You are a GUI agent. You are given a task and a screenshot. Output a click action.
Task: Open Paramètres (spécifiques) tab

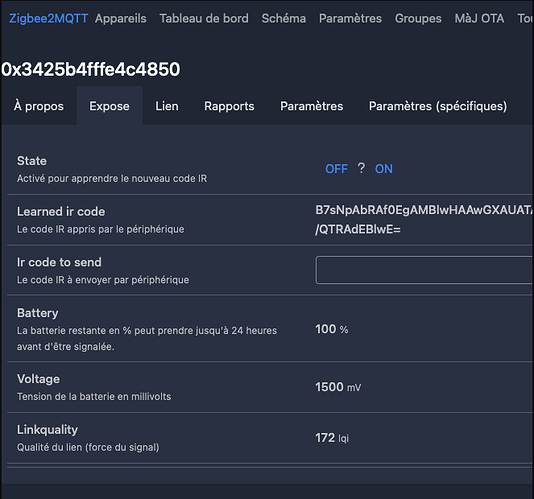tap(438, 106)
